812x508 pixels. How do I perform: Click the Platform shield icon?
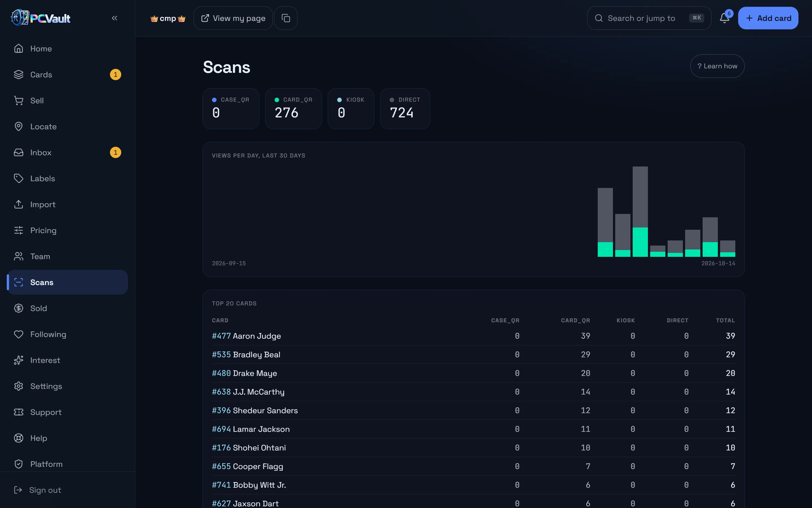click(x=18, y=464)
